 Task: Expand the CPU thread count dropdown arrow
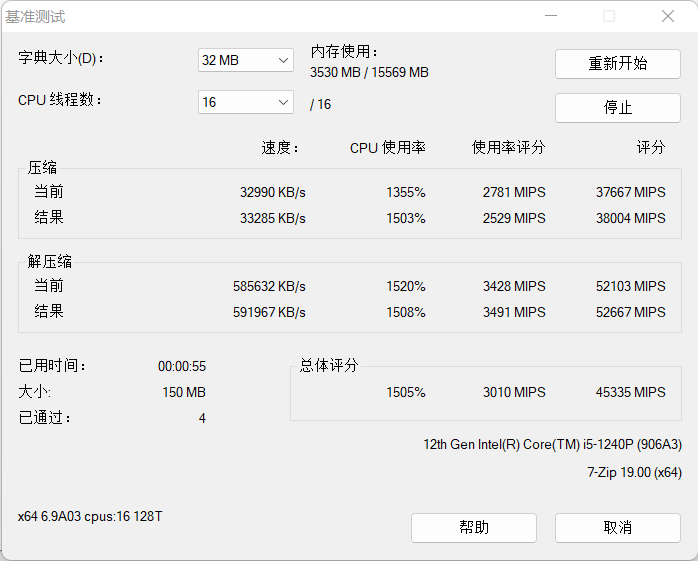(x=283, y=102)
